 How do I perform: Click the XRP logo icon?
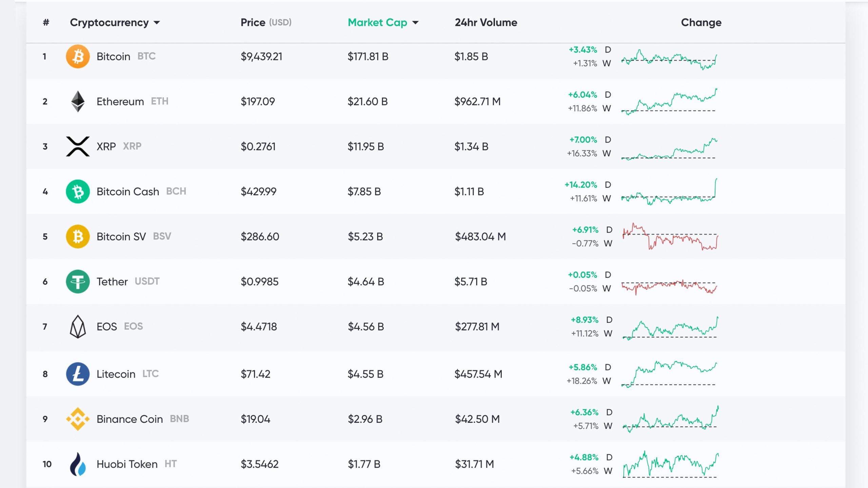(x=78, y=146)
